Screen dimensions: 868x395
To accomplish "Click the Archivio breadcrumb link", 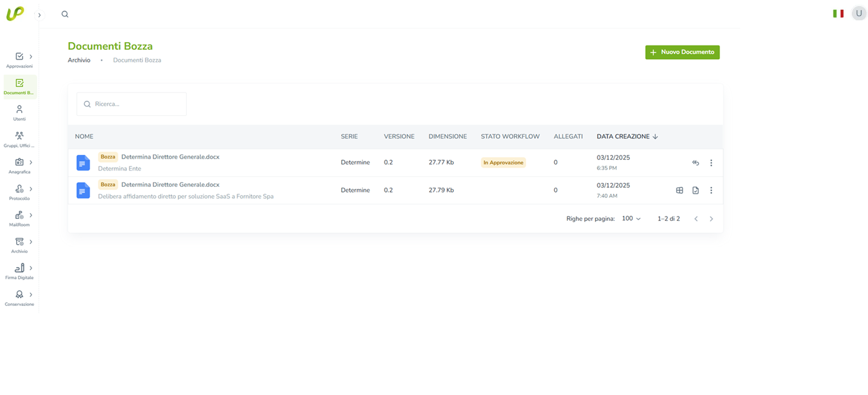I will (x=79, y=60).
